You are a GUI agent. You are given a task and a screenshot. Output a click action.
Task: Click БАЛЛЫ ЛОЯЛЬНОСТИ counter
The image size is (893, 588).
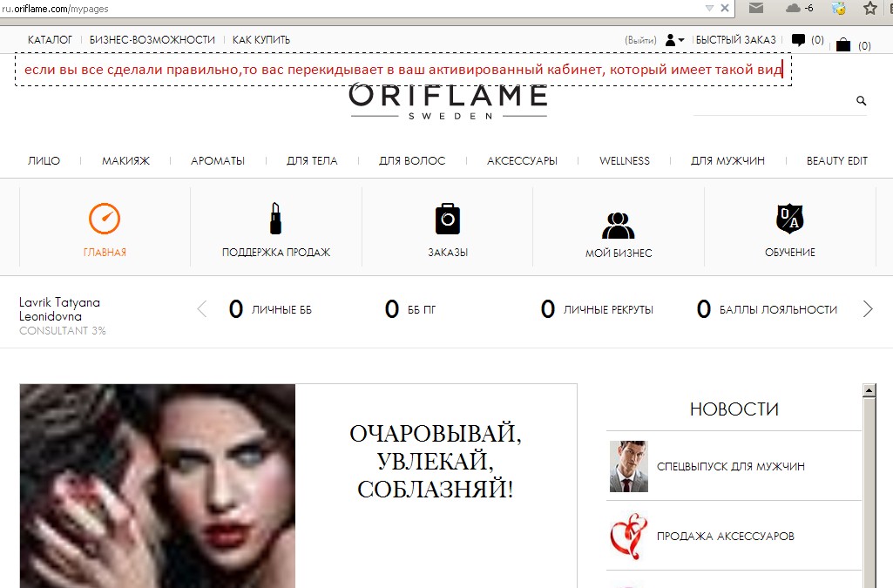coord(768,309)
